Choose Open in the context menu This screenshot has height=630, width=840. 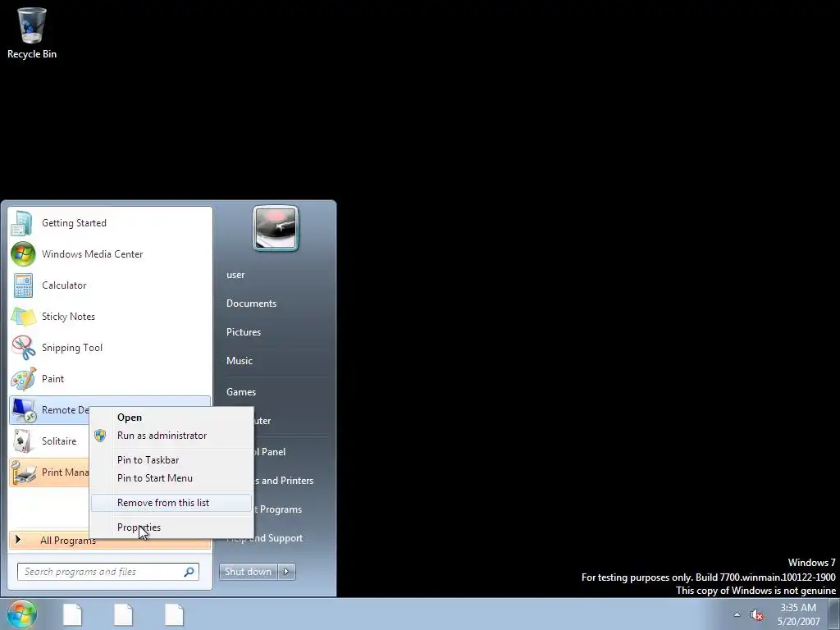[171, 418]
